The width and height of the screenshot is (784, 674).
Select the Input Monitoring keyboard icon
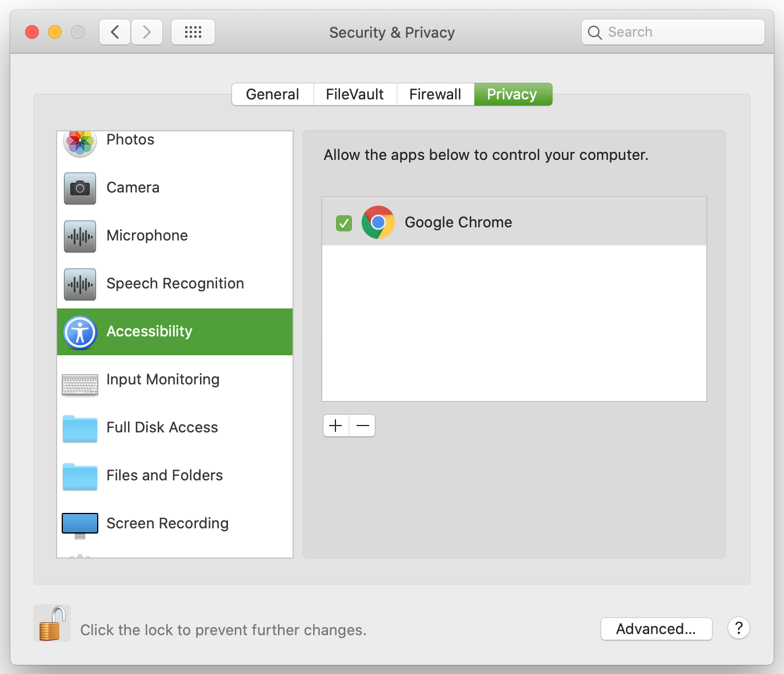pyautogui.click(x=80, y=385)
